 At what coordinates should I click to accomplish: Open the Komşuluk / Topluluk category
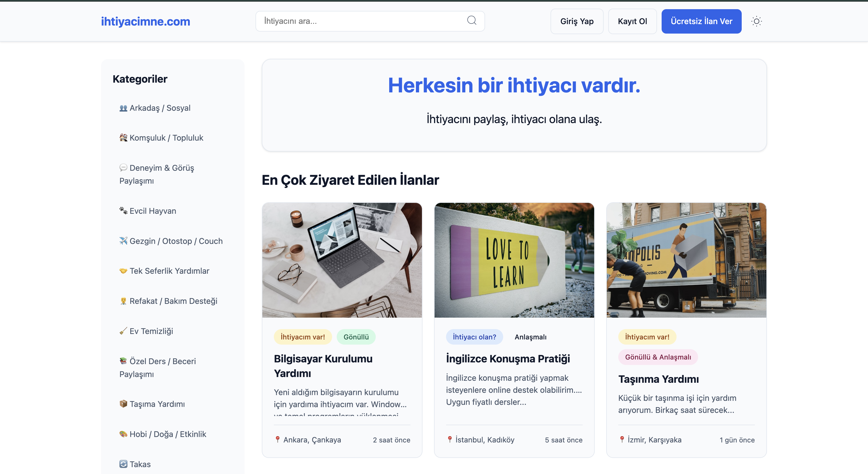click(161, 137)
